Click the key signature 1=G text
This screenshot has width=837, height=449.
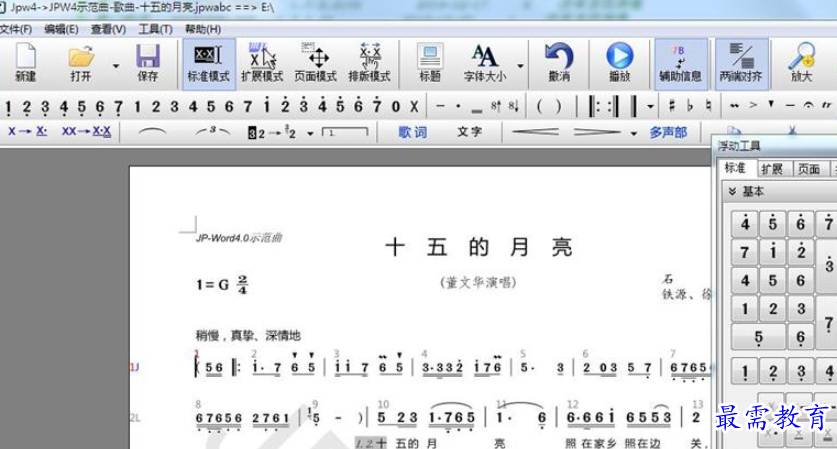(x=213, y=285)
